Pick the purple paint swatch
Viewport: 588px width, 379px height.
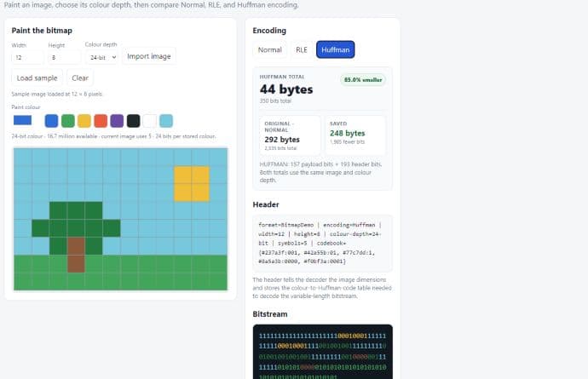[x=117, y=121]
